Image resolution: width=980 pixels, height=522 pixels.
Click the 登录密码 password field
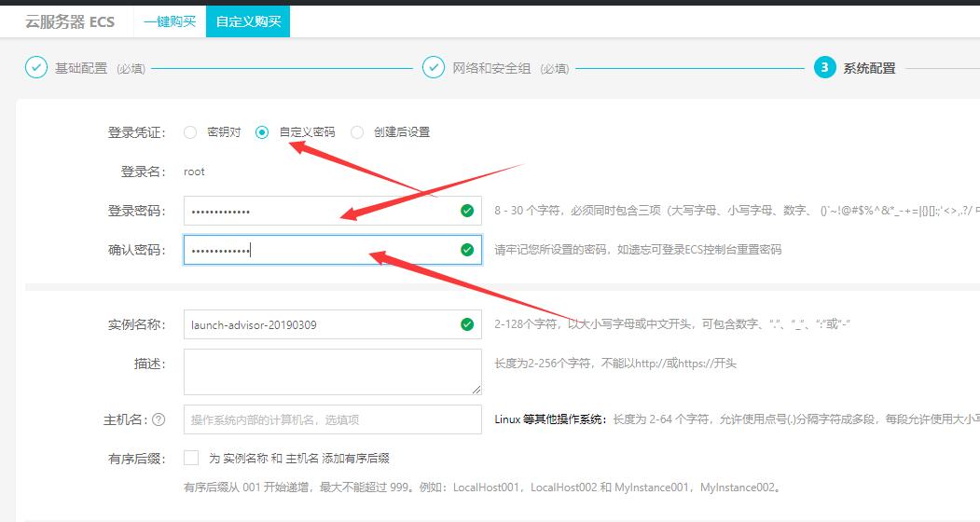333,211
